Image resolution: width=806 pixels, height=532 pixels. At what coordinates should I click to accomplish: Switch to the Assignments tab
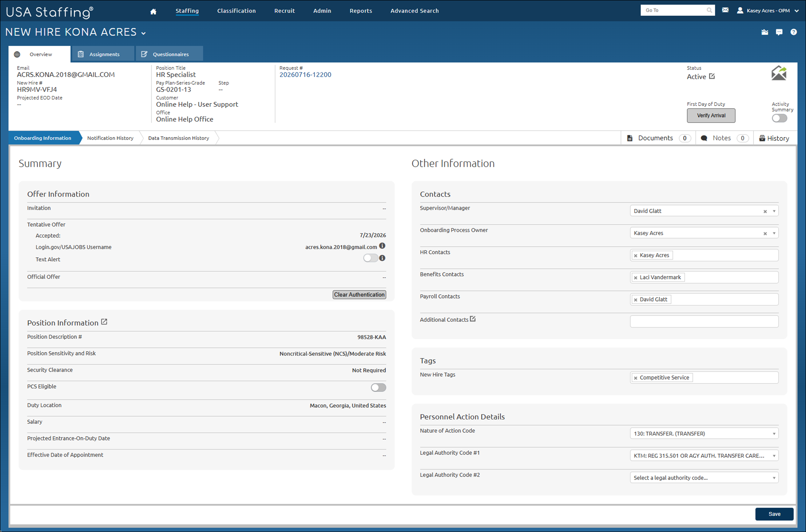click(x=103, y=54)
